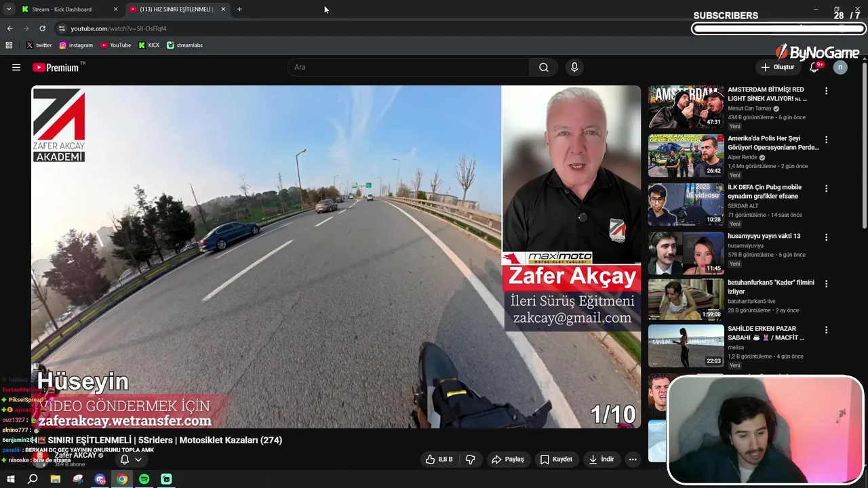Open more actions three-dot menu under video
Screen dimensions: 868x488
click(633, 460)
